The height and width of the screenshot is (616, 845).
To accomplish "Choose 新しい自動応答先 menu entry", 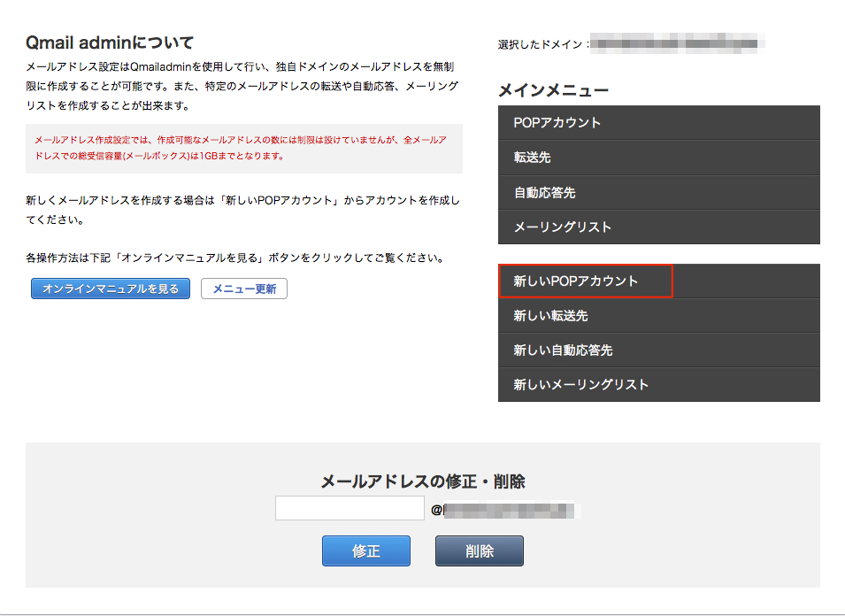I will tap(658, 350).
